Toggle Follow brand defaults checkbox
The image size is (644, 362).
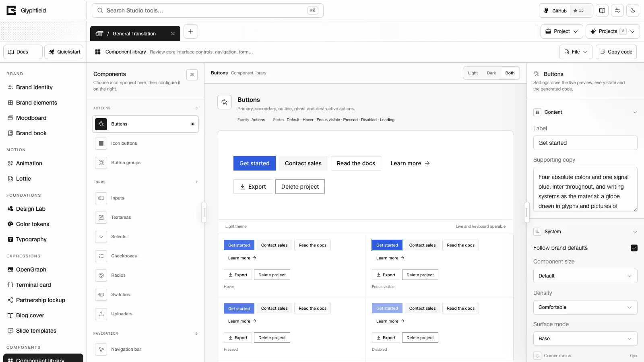[x=634, y=248]
